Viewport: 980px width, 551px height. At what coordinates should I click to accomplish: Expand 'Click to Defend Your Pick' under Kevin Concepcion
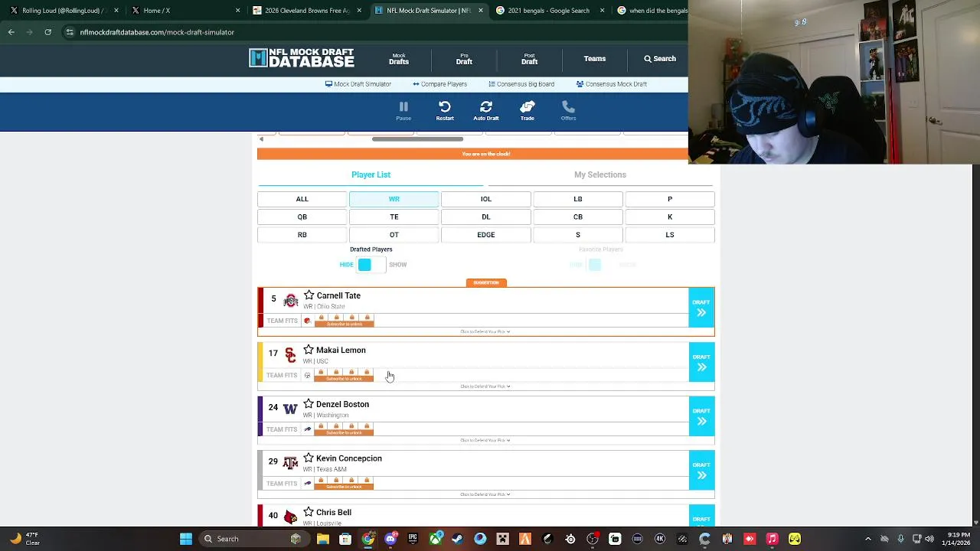coord(485,494)
